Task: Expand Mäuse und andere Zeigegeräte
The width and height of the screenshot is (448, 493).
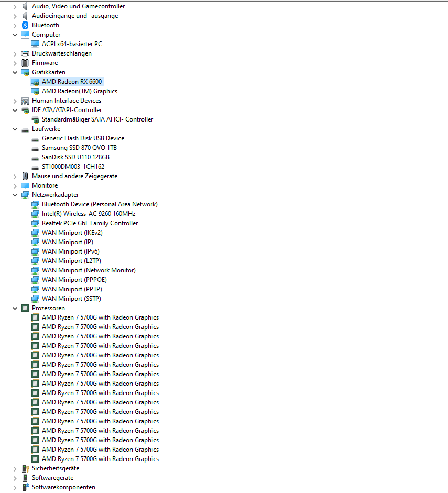Action: click(x=15, y=177)
